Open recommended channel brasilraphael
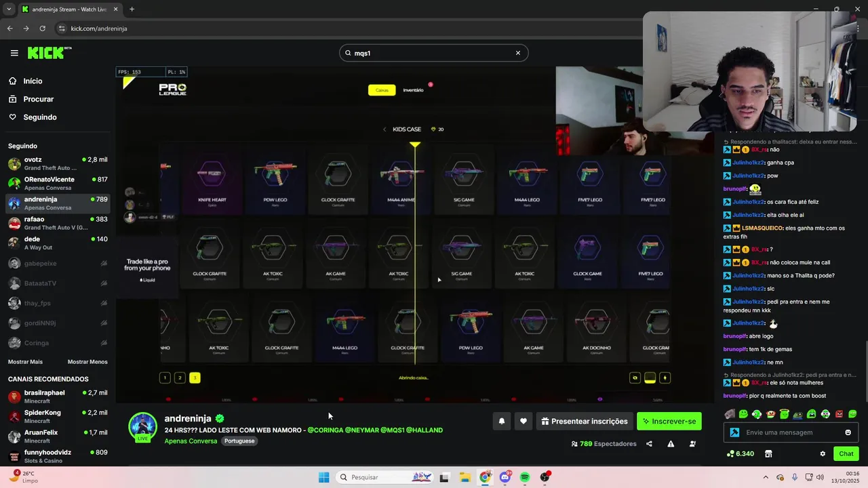 [x=58, y=396]
